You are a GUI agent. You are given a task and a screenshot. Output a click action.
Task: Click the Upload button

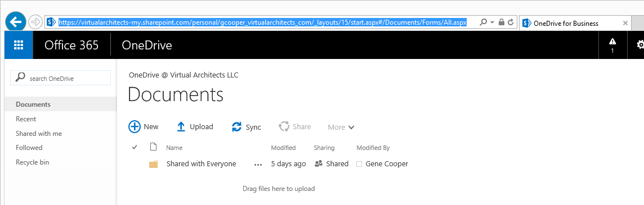click(x=195, y=127)
